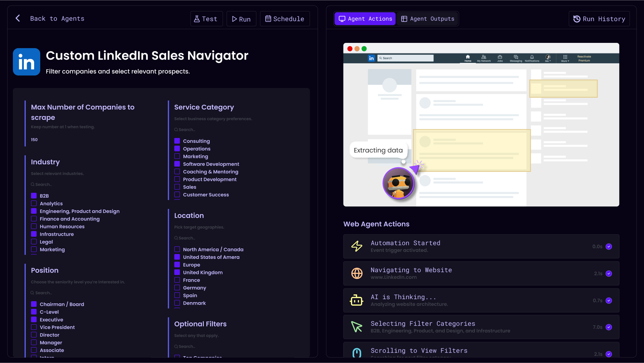Viewport: 644px width, 363px height.
Task: Check Denmark location checkbox
Action: click(177, 303)
